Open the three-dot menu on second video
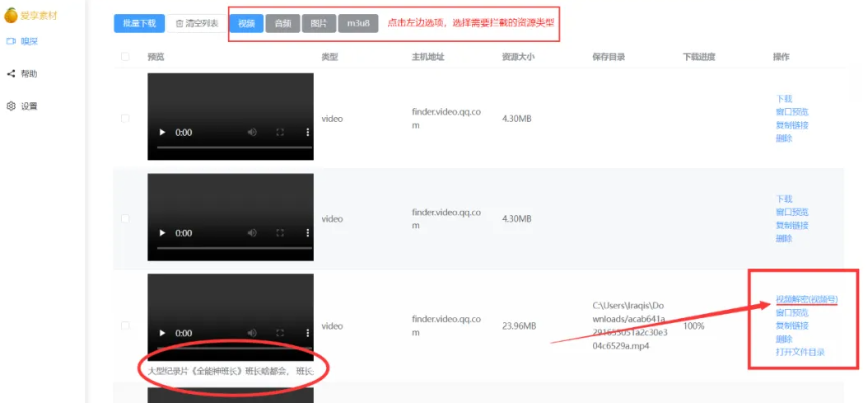Screen dimensions: 868x403 tap(308, 233)
